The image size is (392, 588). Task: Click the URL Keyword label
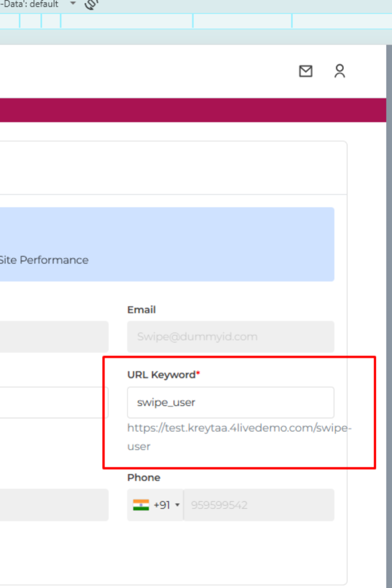pyautogui.click(x=161, y=375)
